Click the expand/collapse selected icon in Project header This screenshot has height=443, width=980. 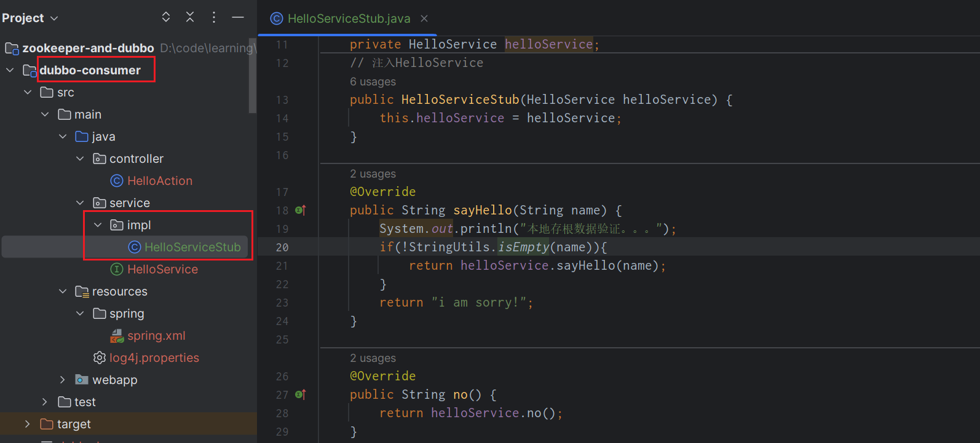tap(166, 17)
